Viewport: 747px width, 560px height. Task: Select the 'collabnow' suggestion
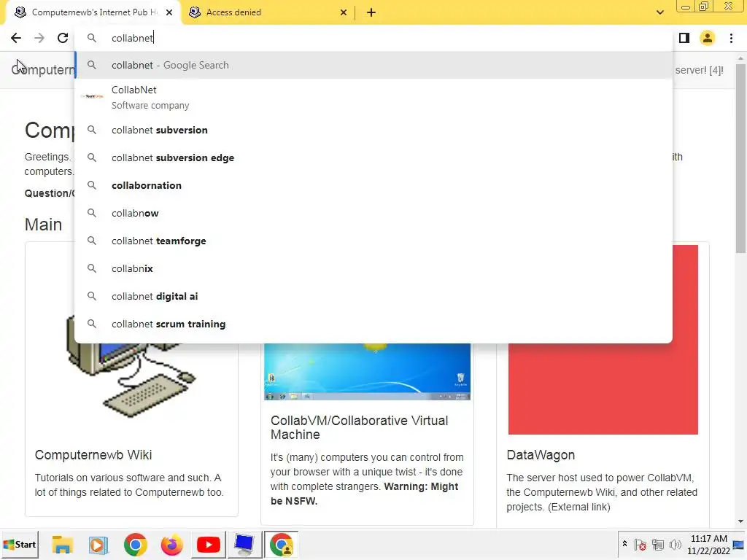click(x=373, y=213)
